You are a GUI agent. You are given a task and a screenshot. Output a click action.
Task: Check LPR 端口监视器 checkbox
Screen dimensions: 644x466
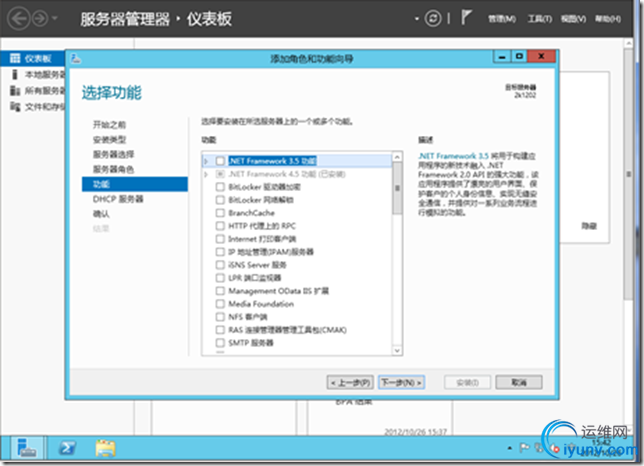(x=220, y=278)
